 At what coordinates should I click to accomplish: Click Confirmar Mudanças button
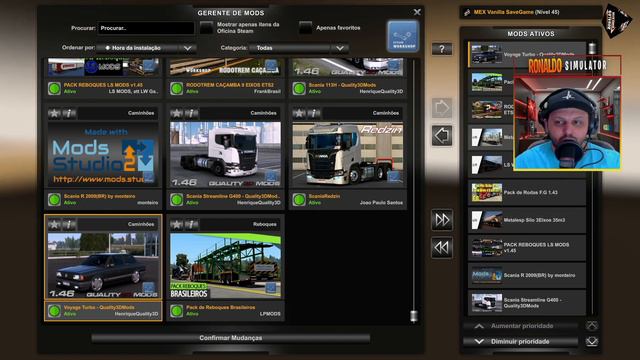[231, 338]
